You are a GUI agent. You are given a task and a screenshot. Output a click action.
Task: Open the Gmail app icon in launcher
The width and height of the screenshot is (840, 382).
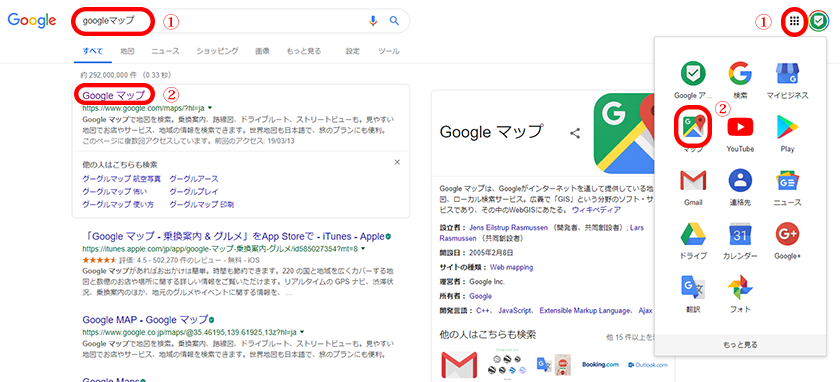coord(693,181)
